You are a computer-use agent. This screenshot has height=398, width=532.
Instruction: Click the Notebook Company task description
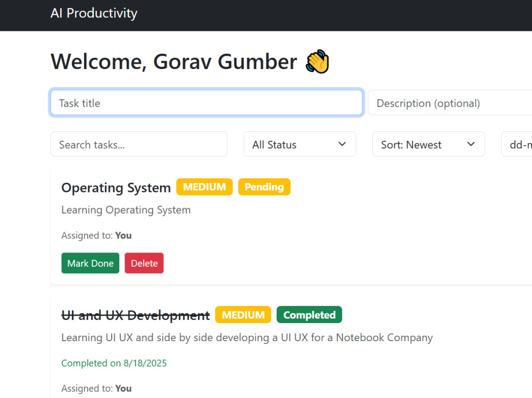pyautogui.click(x=247, y=337)
